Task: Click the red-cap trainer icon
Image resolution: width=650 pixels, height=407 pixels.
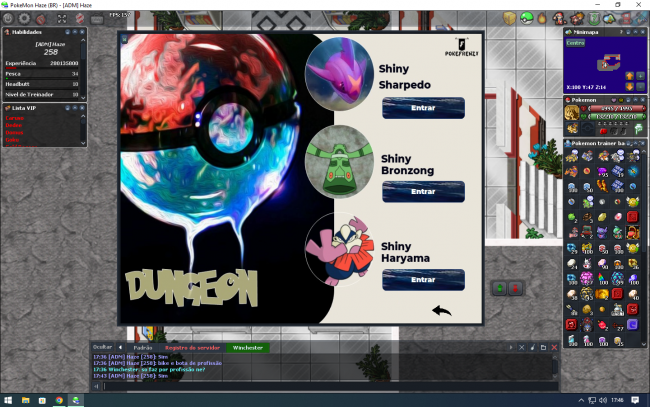Action: pos(559,18)
